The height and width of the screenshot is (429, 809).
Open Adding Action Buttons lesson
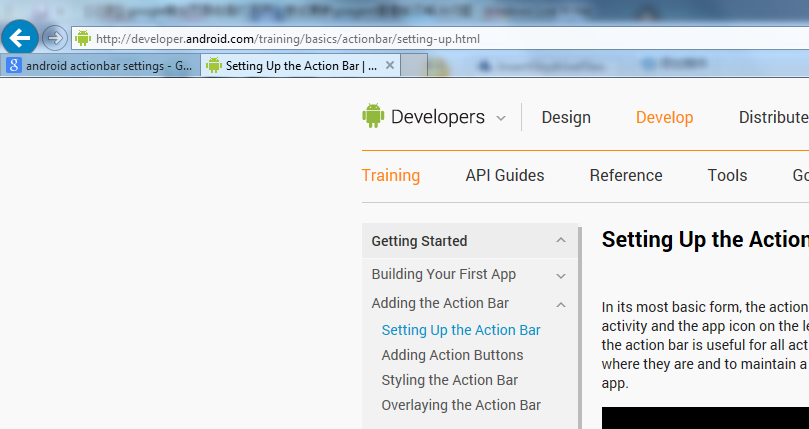click(x=452, y=355)
